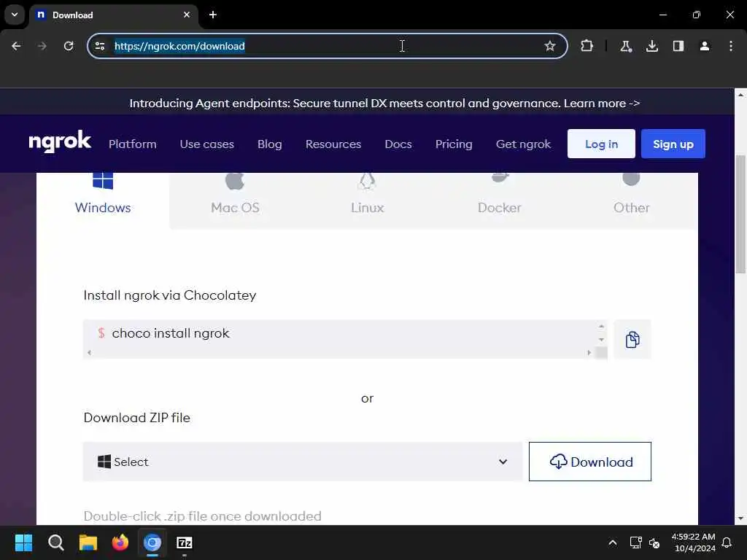
Task: Go to the ngrok Blog
Action: tap(270, 144)
